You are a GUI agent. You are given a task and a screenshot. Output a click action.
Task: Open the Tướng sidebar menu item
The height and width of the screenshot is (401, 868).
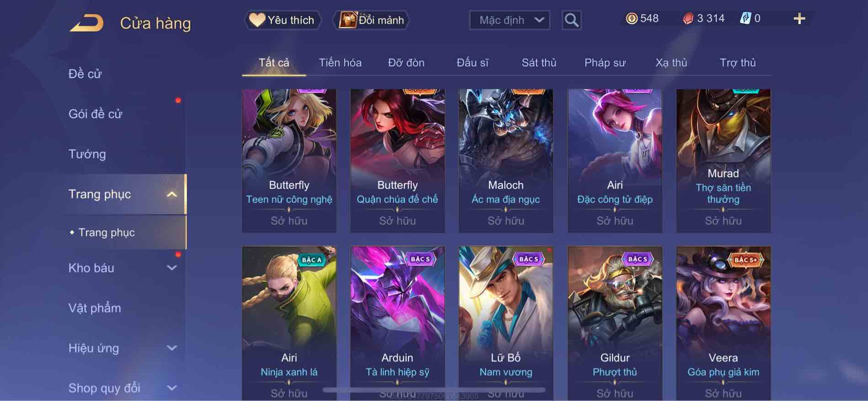click(87, 154)
